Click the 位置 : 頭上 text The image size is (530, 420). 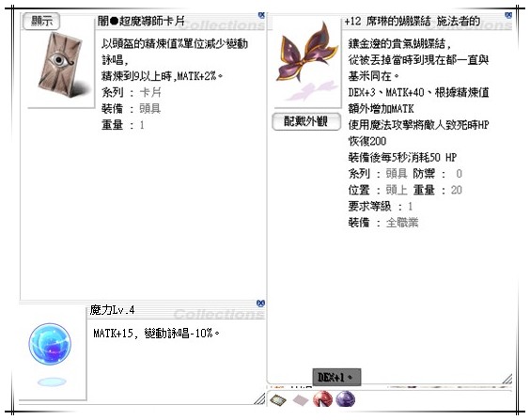coord(378,190)
